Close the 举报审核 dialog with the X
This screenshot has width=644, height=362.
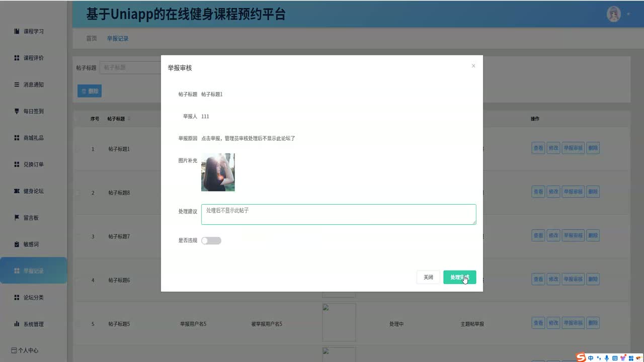pos(473,66)
